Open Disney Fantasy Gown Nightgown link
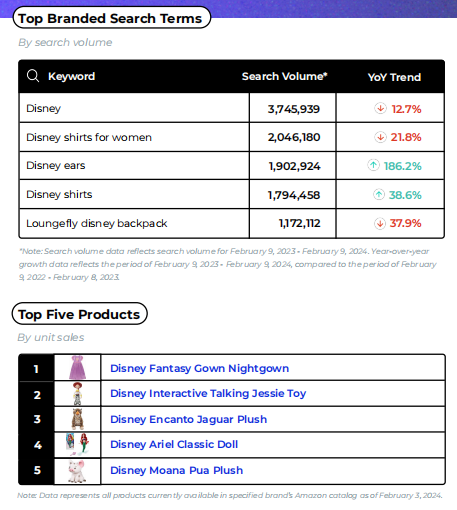 coord(199,368)
